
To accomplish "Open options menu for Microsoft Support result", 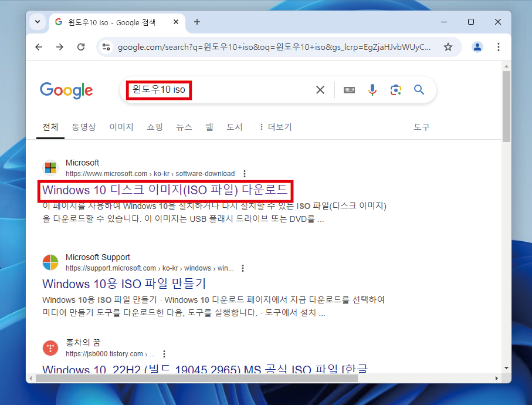I will pos(243,268).
